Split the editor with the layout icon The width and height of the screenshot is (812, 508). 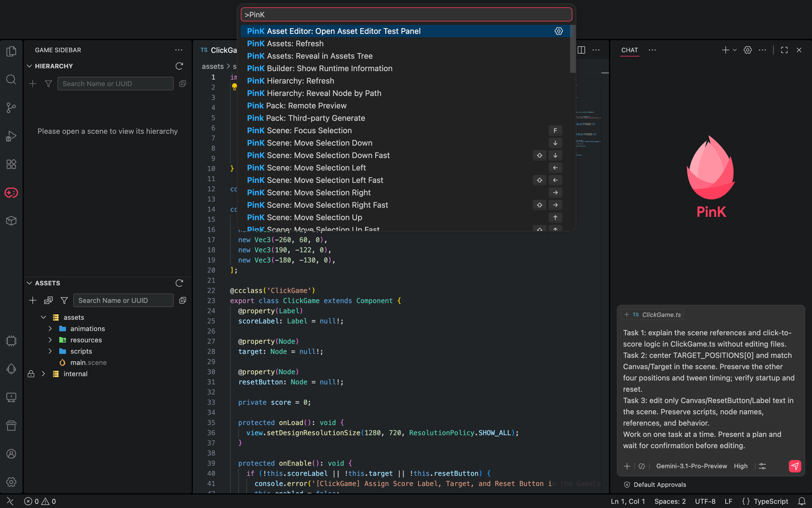coord(581,50)
